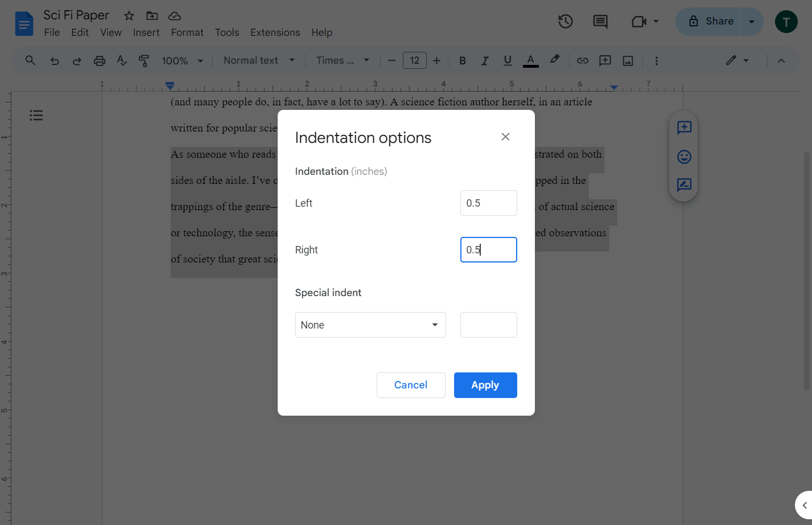Open the Extensions menu
Image resolution: width=812 pixels, height=525 pixels.
pyautogui.click(x=275, y=32)
